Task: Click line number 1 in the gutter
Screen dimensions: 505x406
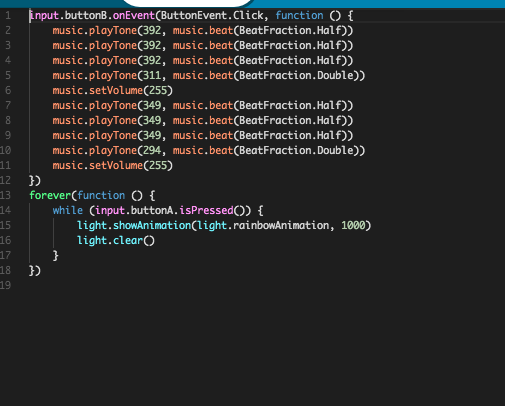Action: (8, 16)
